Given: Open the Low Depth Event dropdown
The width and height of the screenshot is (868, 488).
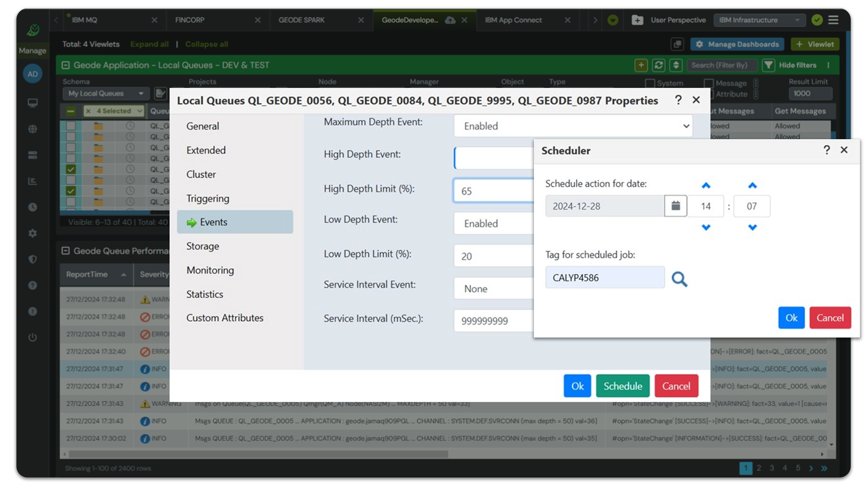Looking at the screenshot, I should coord(494,223).
